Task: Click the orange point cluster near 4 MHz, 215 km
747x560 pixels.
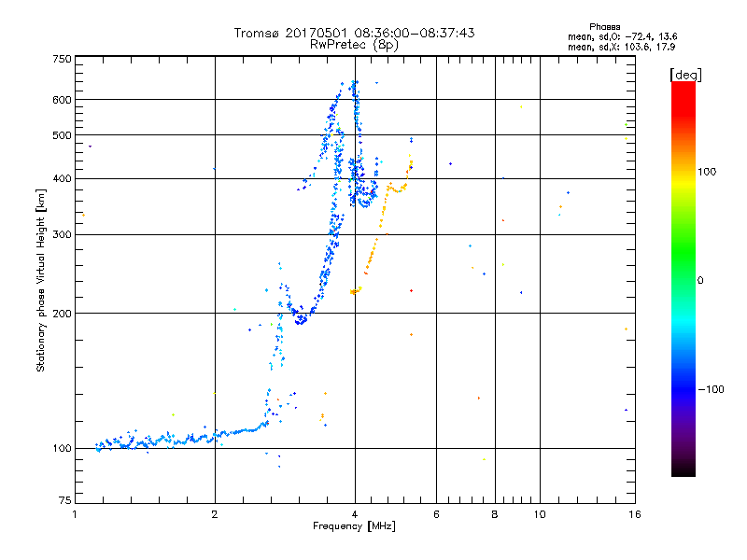Action: pos(355,291)
